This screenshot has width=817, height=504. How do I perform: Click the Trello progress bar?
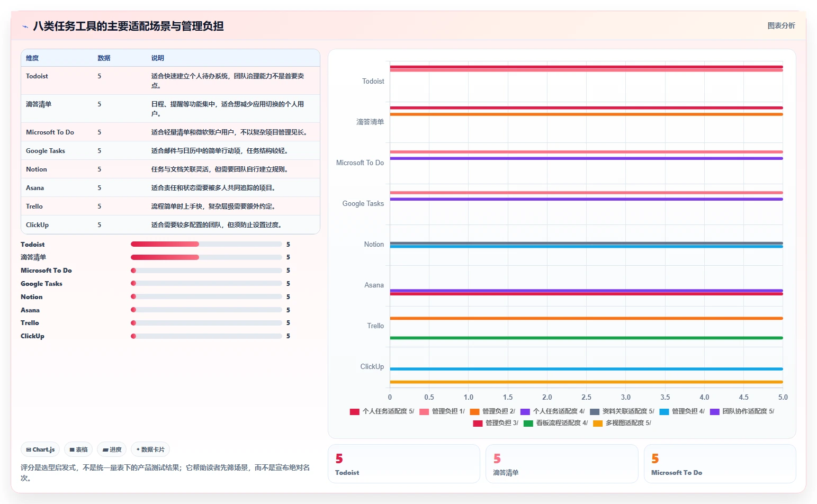(207, 323)
